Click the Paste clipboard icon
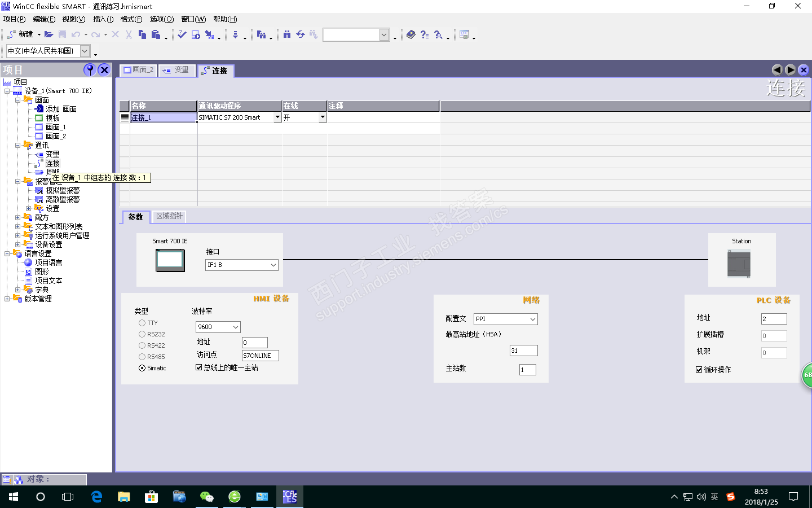812x508 pixels. point(156,34)
